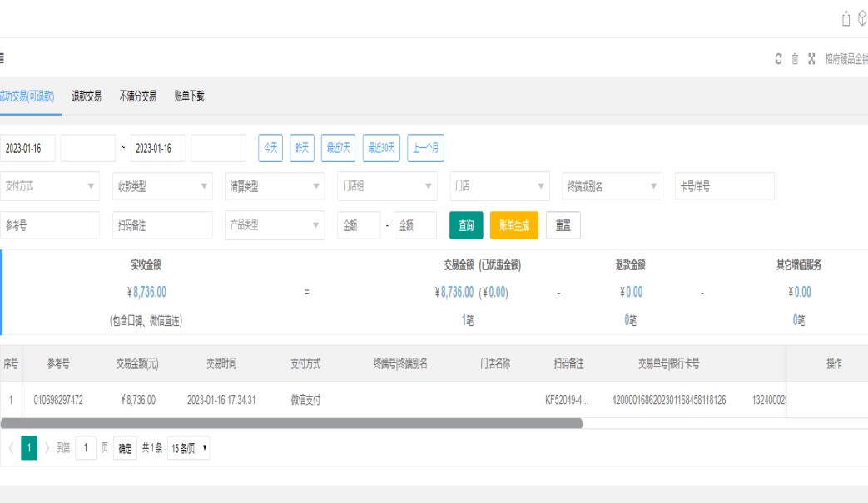The image size is (868, 503).
Task: Open the 产品类型 dropdown
Action: tap(275, 225)
